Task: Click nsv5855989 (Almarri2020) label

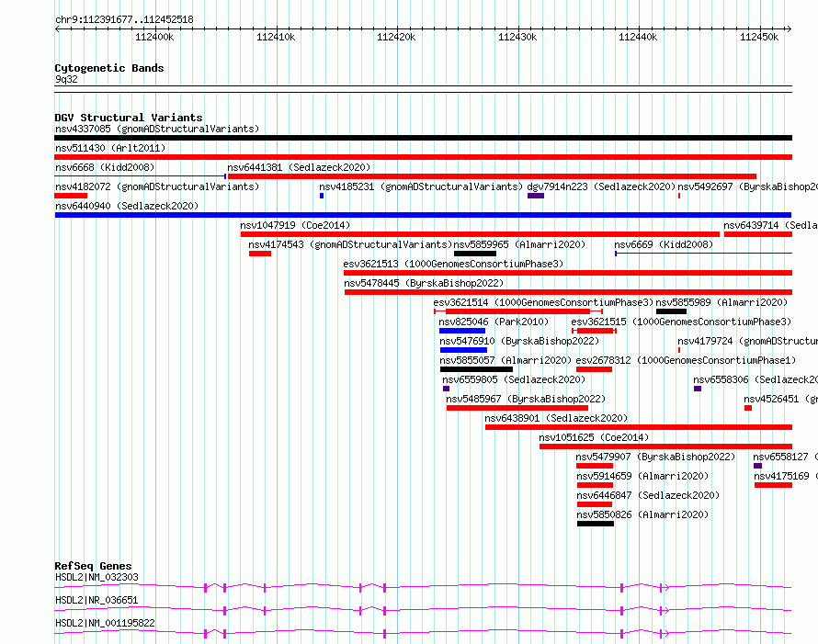Action: (721, 302)
